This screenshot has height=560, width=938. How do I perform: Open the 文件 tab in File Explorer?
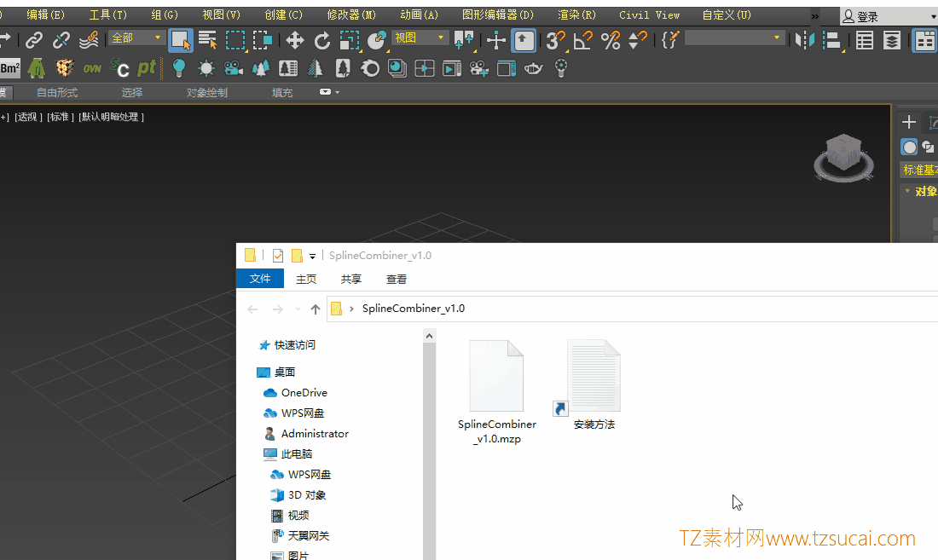point(259,279)
